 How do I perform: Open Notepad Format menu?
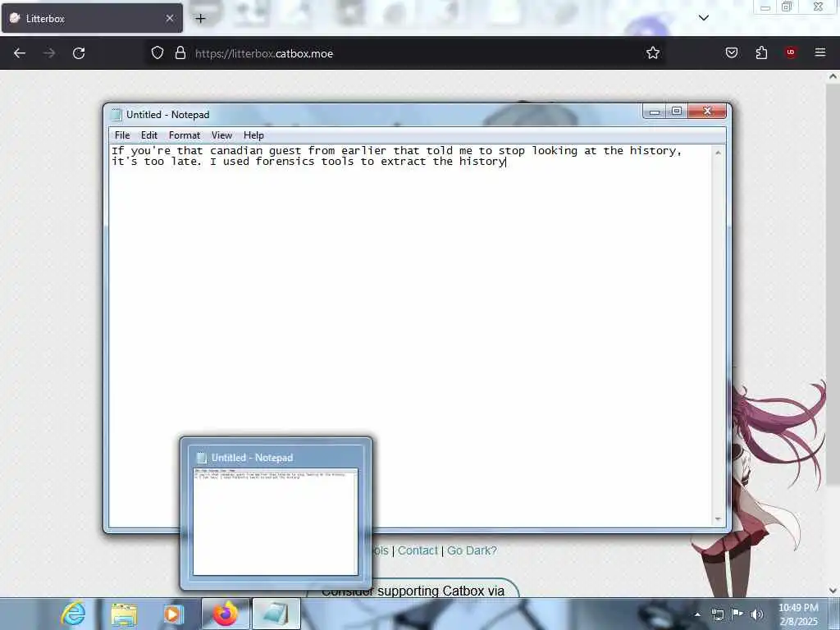click(x=185, y=135)
